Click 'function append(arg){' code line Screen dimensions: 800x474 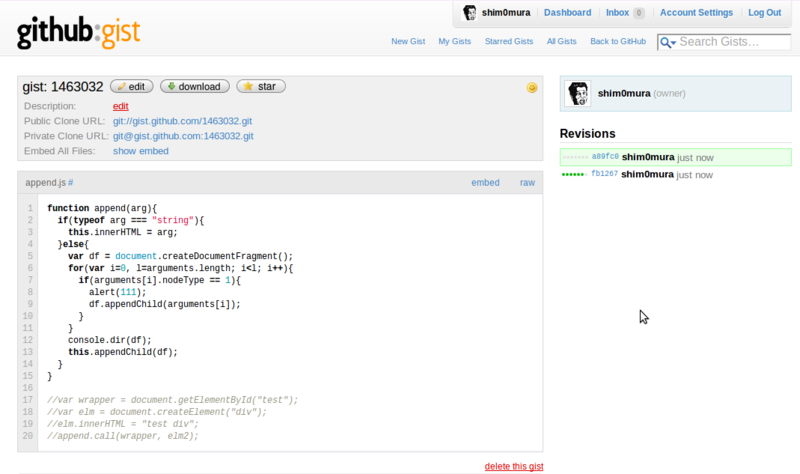[102, 208]
